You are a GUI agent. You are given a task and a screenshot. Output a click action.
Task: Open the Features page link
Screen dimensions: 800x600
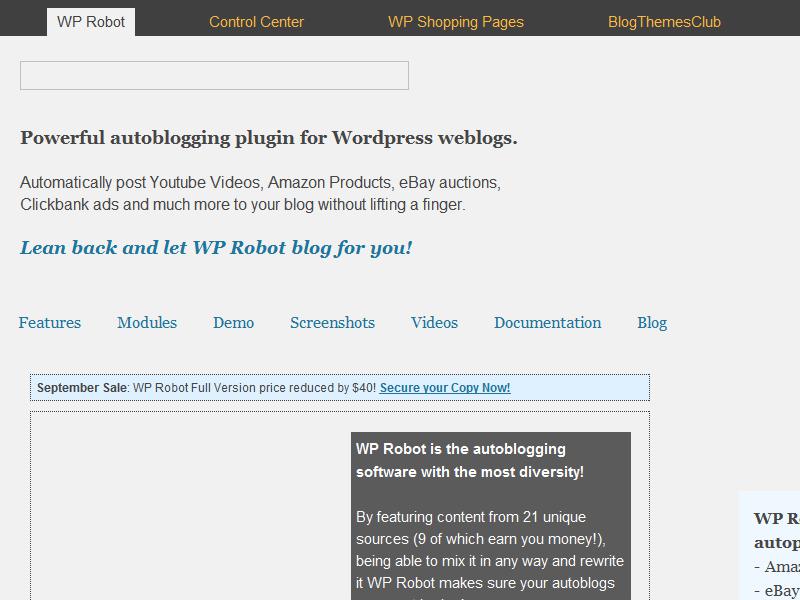pyautogui.click(x=50, y=322)
